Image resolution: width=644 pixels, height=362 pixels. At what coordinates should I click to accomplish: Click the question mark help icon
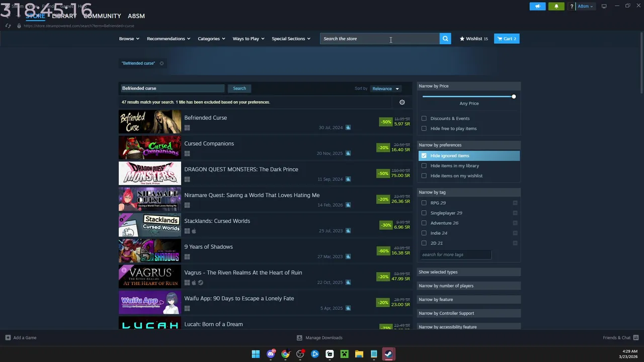[x=572, y=7]
